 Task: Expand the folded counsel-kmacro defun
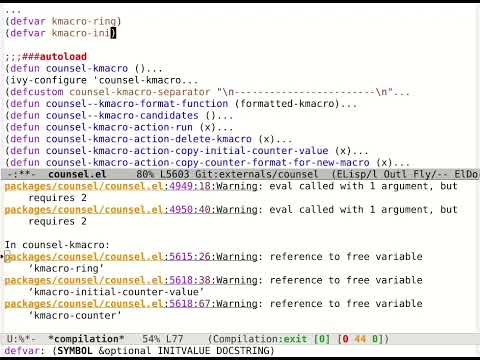point(84,68)
